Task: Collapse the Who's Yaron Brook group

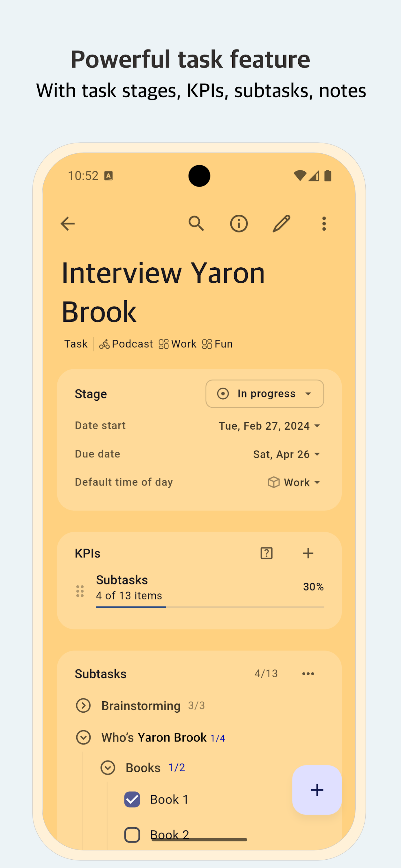Action: [83, 737]
